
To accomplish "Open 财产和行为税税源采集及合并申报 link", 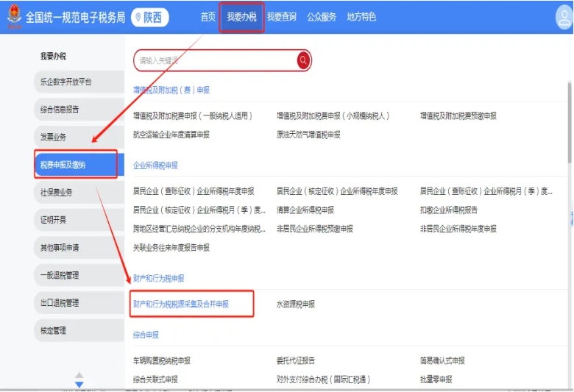I will (x=181, y=304).
